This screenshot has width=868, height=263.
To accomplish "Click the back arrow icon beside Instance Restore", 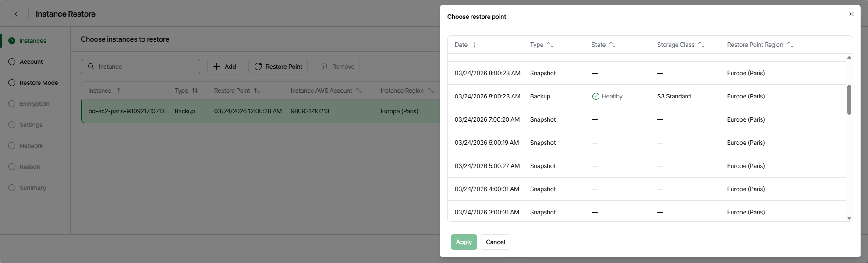I will click(16, 14).
